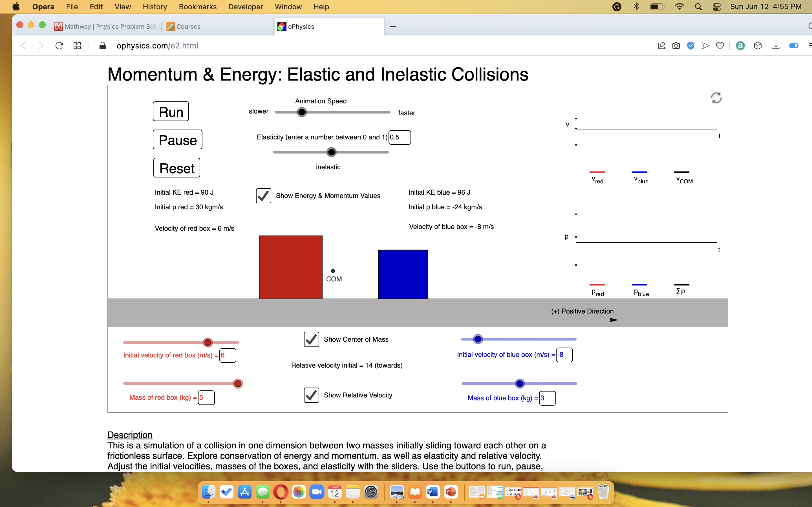Viewport: 812px width, 507px height.
Task: Open the downloads arrow icon
Action: pyautogui.click(x=775, y=46)
